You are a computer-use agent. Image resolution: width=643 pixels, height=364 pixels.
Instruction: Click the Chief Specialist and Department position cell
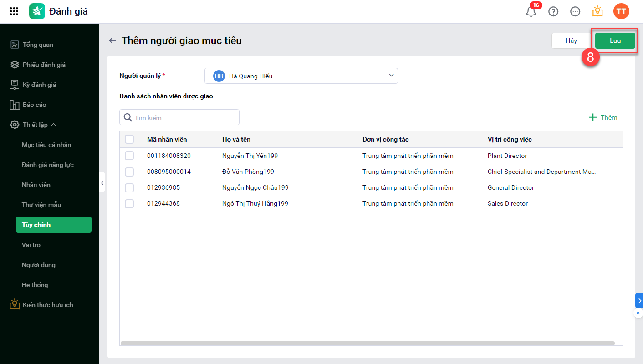pos(542,172)
